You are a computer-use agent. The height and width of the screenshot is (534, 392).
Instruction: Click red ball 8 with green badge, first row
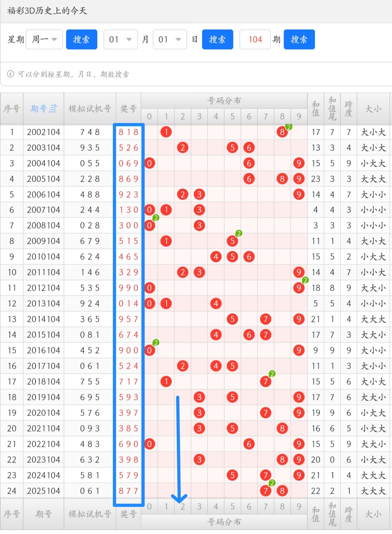tap(282, 132)
